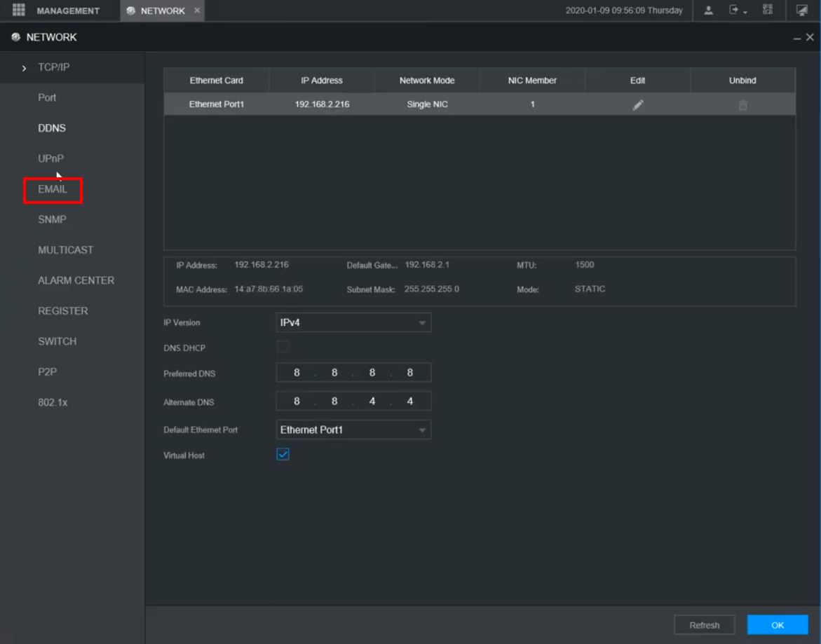The height and width of the screenshot is (644, 821).
Task: Click the MTU value 1500
Action: (584, 265)
